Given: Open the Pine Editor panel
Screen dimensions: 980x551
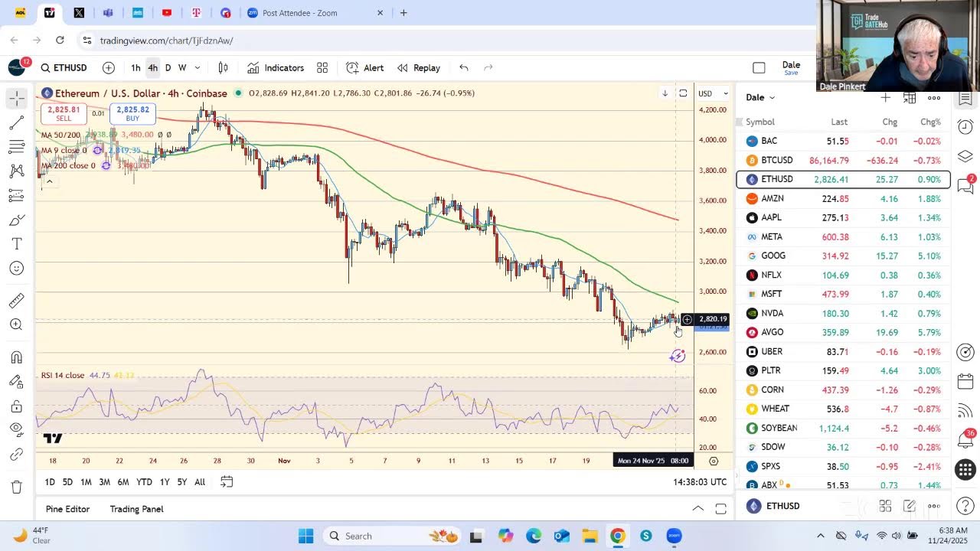Looking at the screenshot, I should point(67,509).
